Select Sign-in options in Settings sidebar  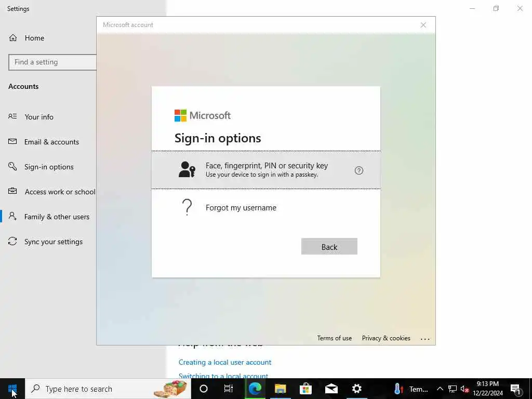click(41, 167)
